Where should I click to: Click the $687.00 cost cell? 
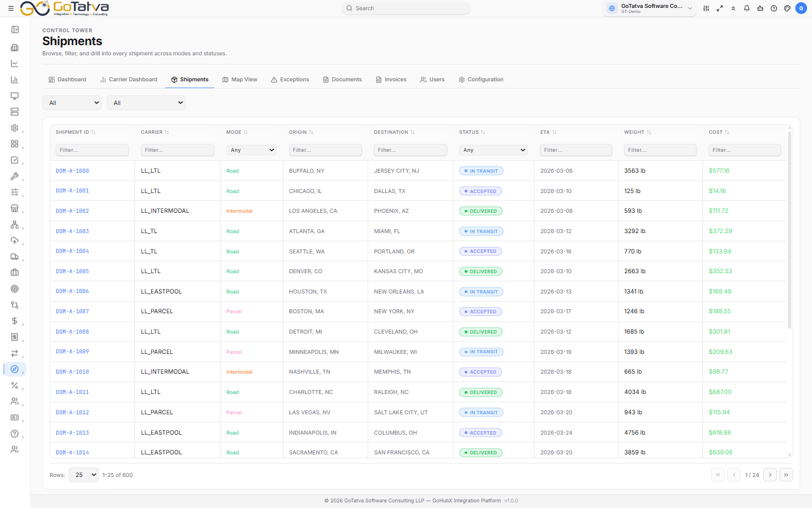pos(720,392)
